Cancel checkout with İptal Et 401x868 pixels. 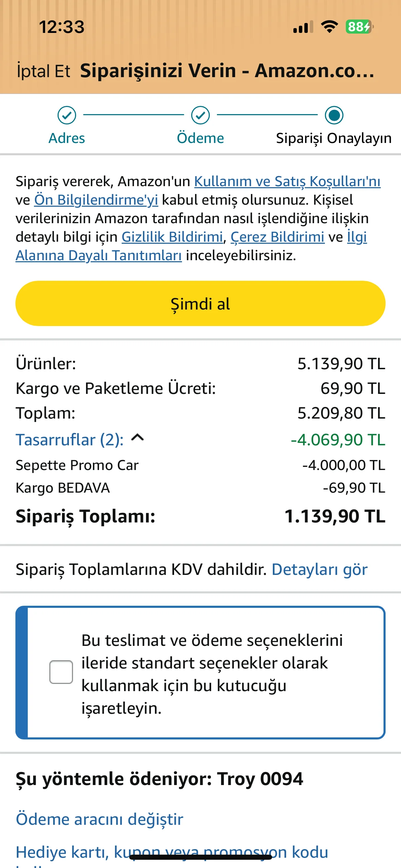click(44, 71)
